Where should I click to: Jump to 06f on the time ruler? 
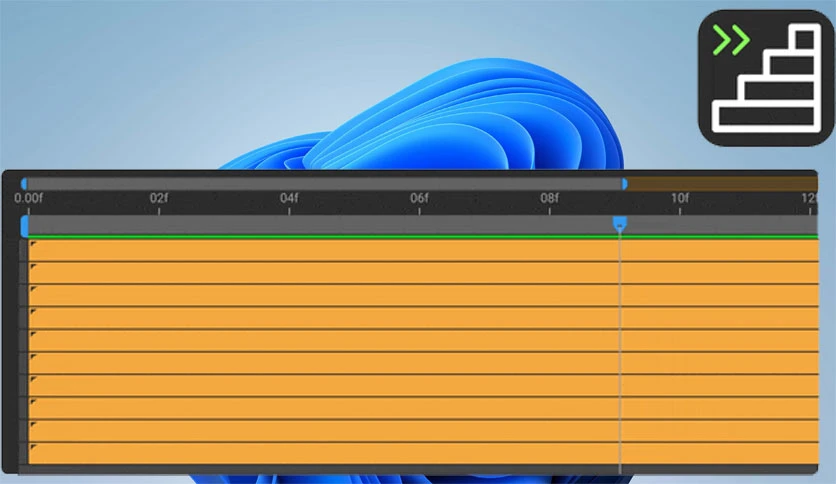(x=419, y=198)
